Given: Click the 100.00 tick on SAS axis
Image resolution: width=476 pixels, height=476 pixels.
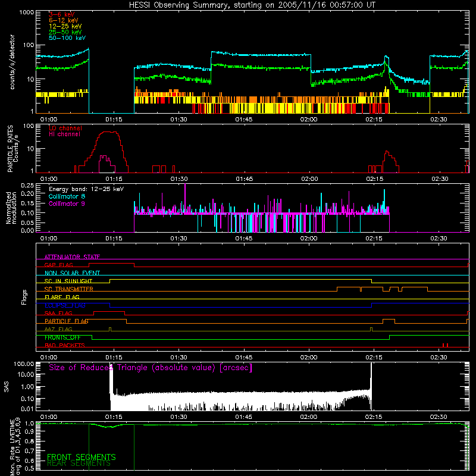Looking at the screenshot, I should pos(24,364).
